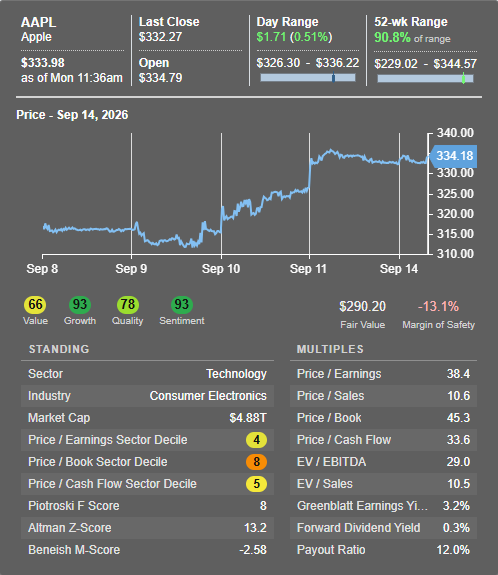Click the 325.00 price axis label
The height and width of the screenshot is (575, 498).
point(455,194)
